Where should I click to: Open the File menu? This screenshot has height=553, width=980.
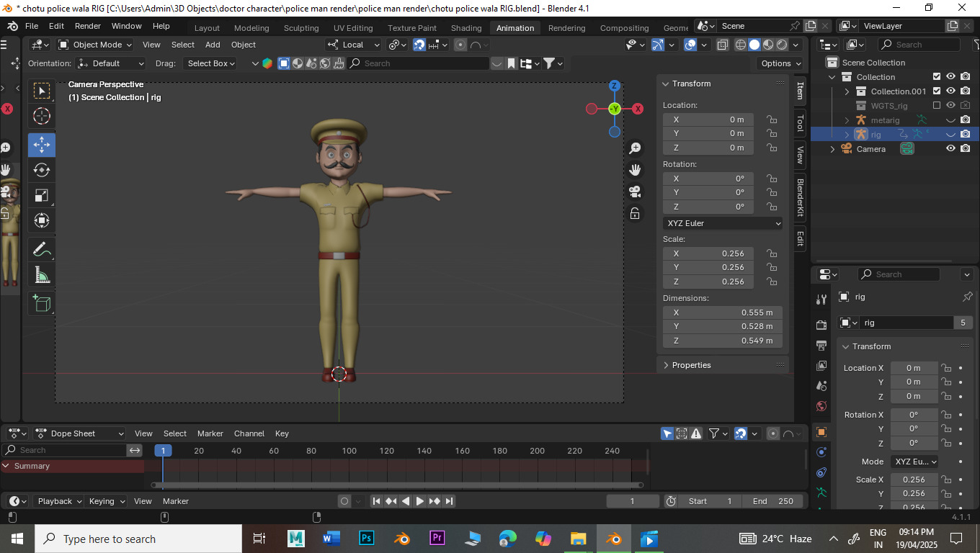click(x=32, y=26)
